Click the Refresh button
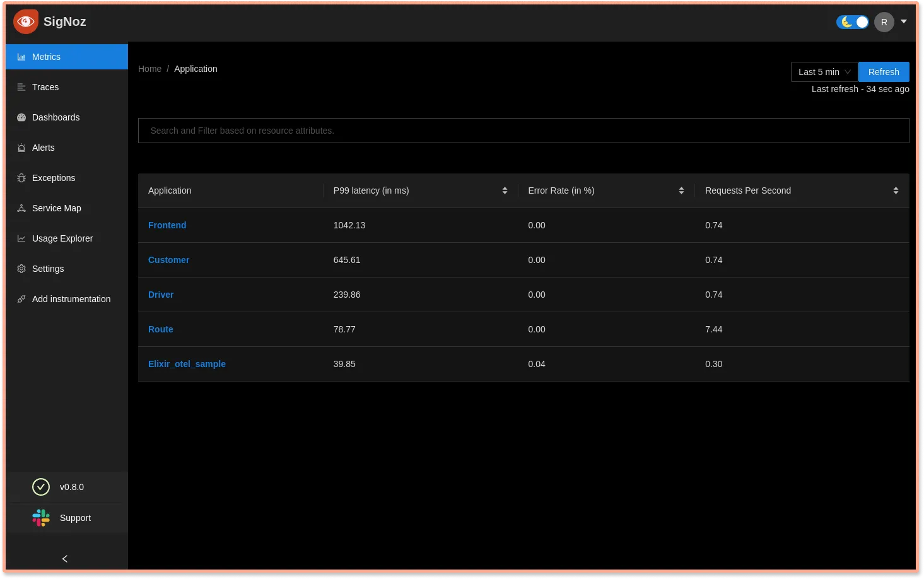 (884, 72)
